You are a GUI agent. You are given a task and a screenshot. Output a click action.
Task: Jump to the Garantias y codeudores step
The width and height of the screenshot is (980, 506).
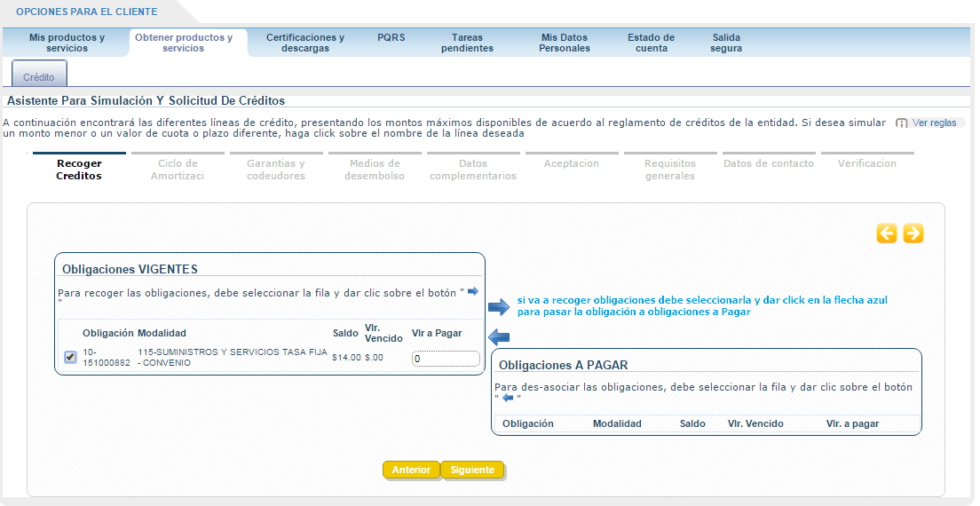(276, 170)
